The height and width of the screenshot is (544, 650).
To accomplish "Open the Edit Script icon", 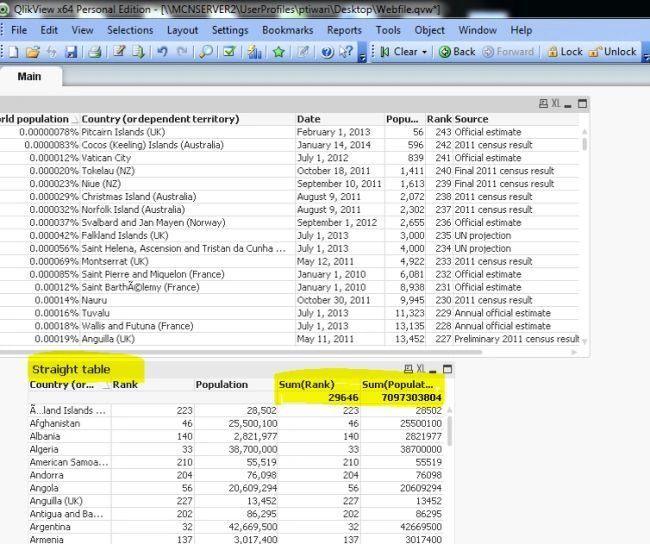I will (x=119, y=52).
